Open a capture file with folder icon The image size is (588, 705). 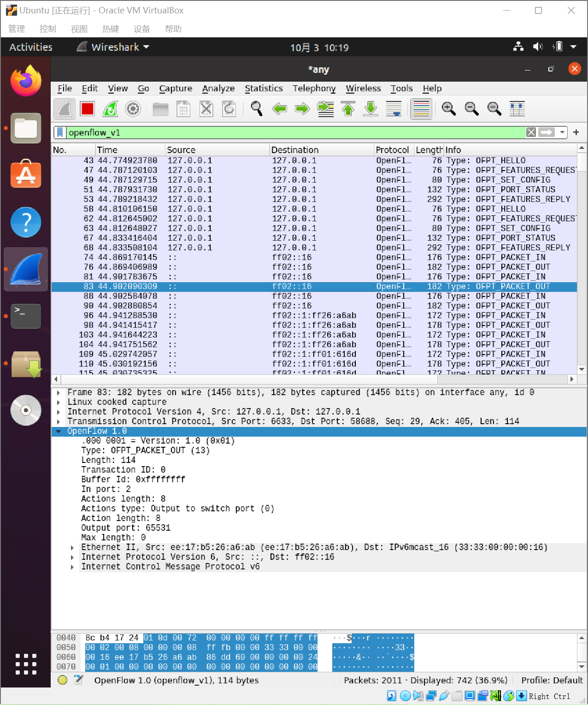(160, 109)
